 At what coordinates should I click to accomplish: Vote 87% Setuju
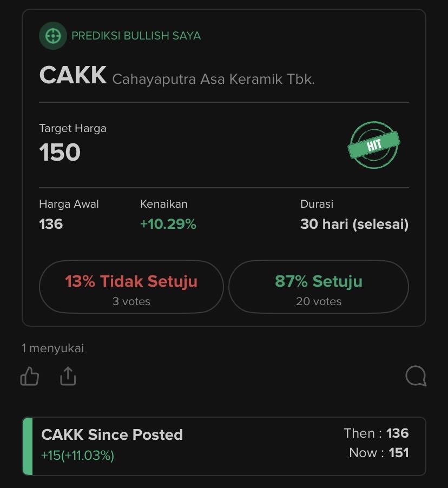[x=319, y=287]
